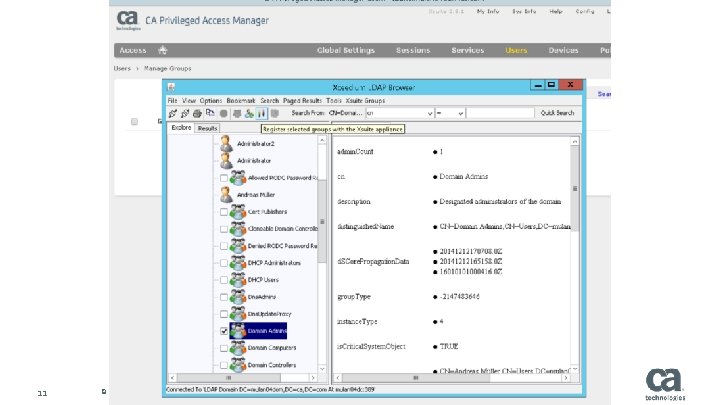The height and width of the screenshot is (405, 720).
Task: Click the quick search text field
Action: pos(500,113)
